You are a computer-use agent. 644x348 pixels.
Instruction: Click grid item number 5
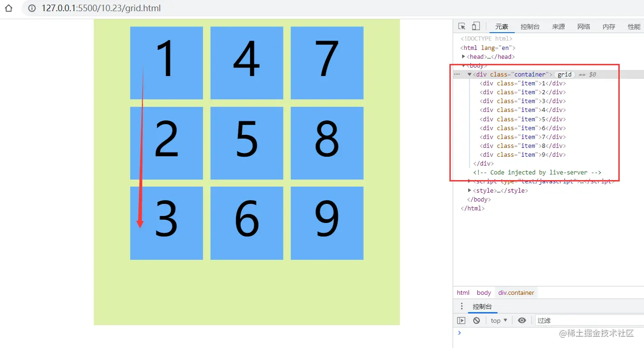click(247, 143)
